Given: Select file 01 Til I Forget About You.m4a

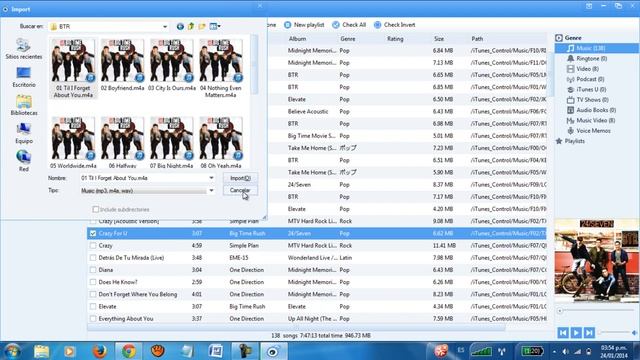Looking at the screenshot, I should point(73,69).
